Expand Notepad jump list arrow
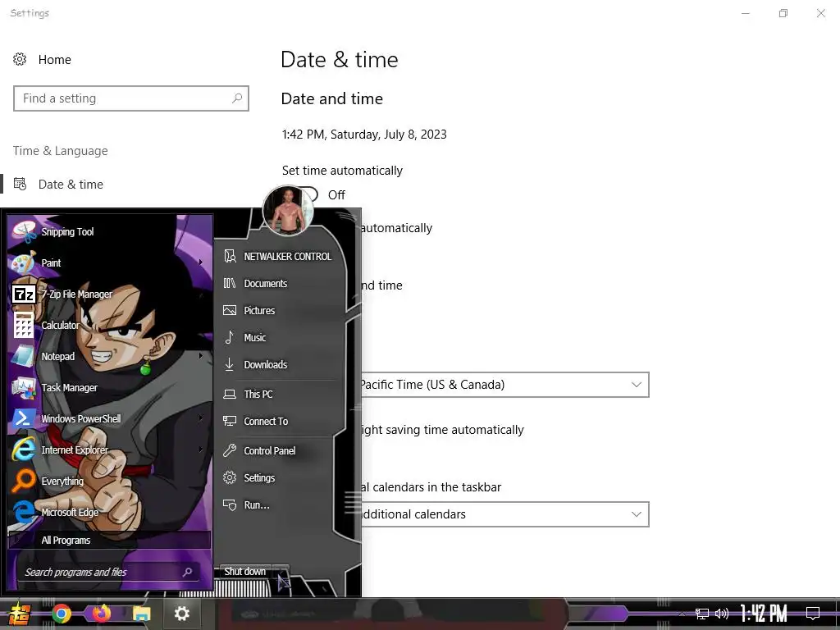Screen dimensions: 840x630 point(201,356)
